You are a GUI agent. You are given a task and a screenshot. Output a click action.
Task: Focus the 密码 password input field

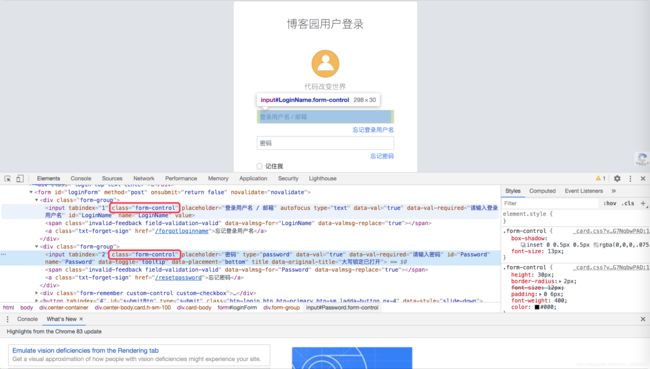coord(325,143)
